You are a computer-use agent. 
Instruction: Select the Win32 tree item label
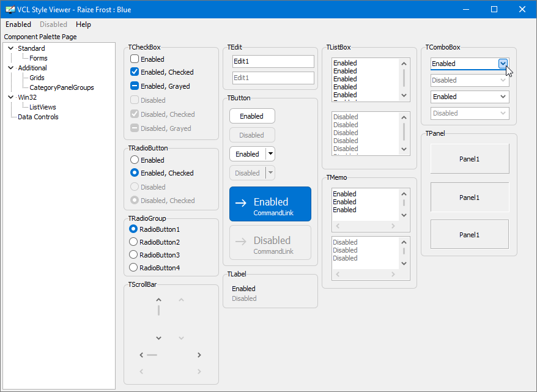tap(27, 97)
